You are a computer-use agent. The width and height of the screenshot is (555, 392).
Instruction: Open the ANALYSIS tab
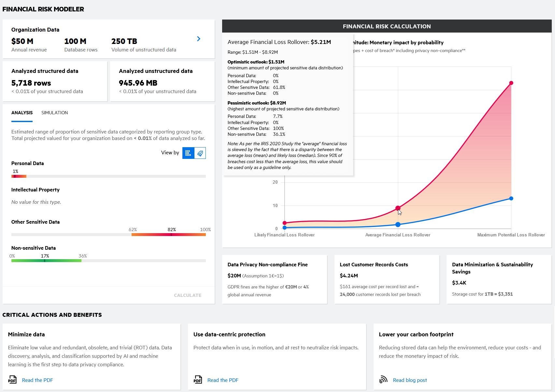pos(22,113)
